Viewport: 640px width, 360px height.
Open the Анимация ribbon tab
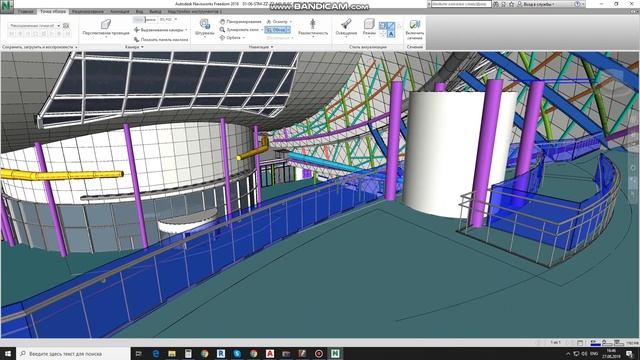pos(120,11)
